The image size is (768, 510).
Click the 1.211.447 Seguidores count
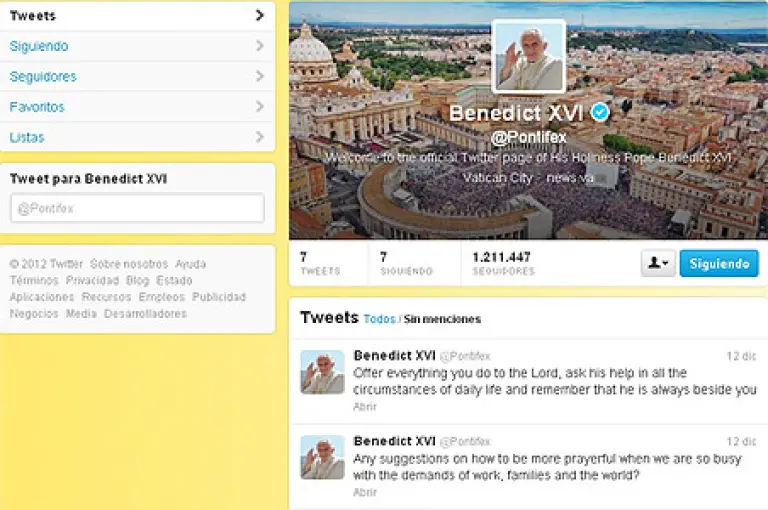click(x=503, y=263)
